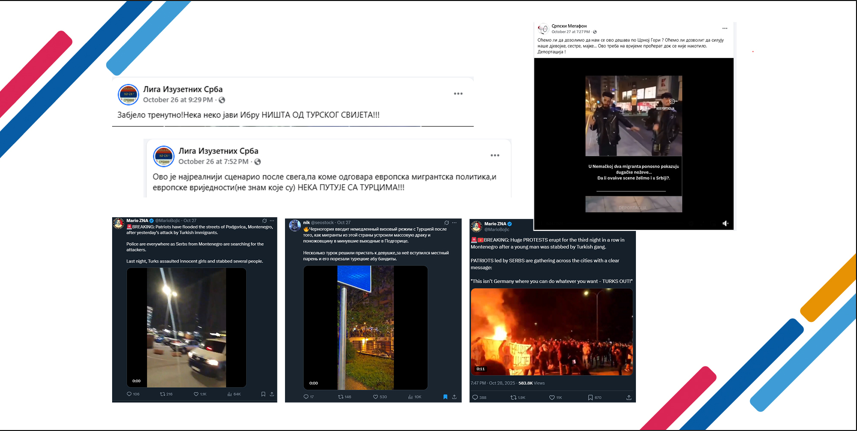Open Српски Мегафон profile picture
857x431 pixels.
coord(543,29)
